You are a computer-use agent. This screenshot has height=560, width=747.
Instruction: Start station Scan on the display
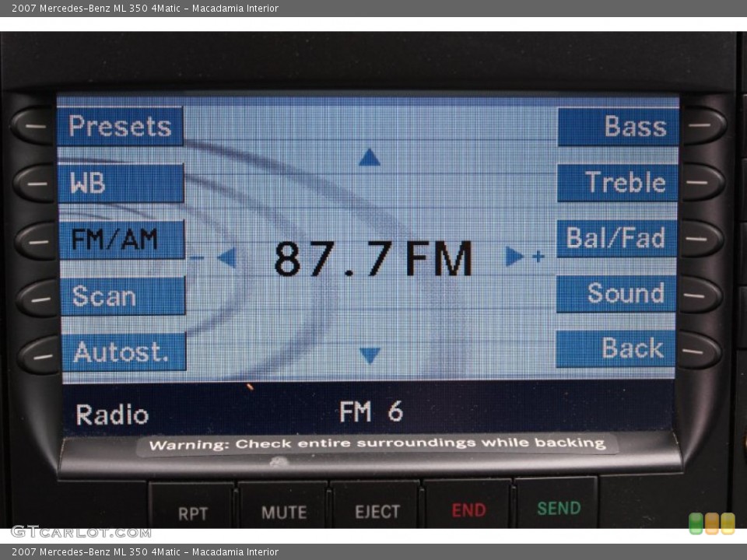(x=123, y=296)
